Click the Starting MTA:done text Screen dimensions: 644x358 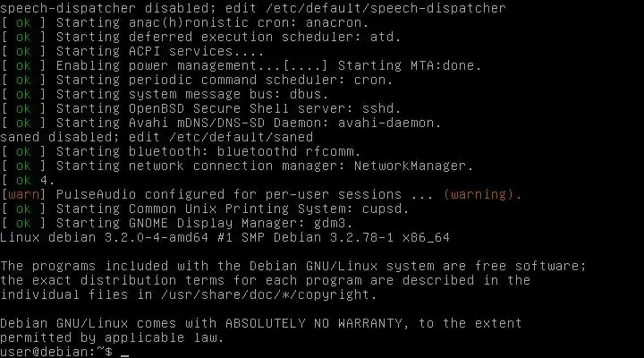coord(410,65)
